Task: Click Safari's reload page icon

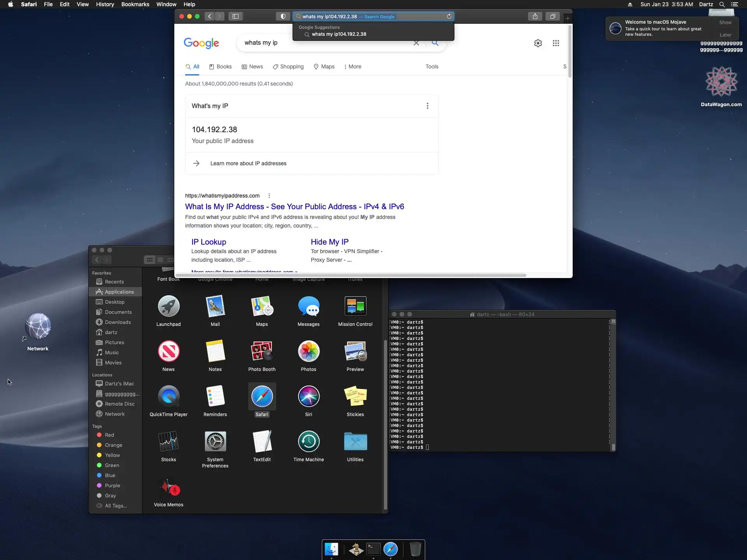Action: tap(449, 16)
